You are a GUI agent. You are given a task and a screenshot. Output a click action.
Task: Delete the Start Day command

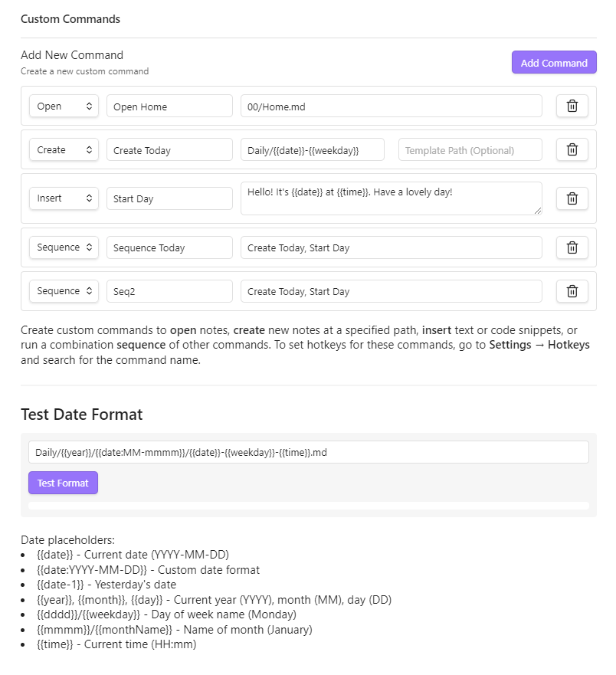point(572,198)
